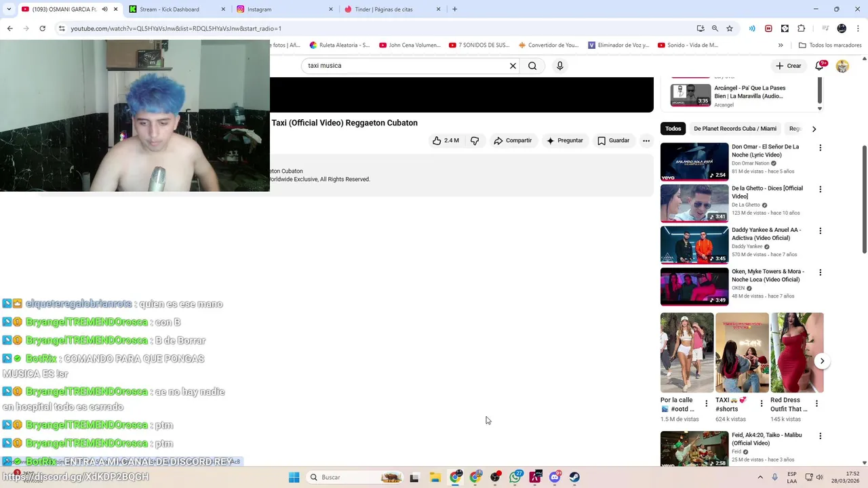Close the Kick Dashboard tab
Screen dimensions: 868x488
223,9
